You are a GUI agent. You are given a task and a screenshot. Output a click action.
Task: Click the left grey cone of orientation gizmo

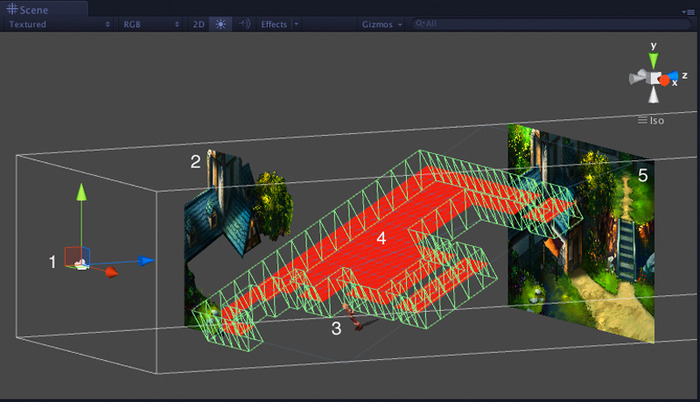638,77
